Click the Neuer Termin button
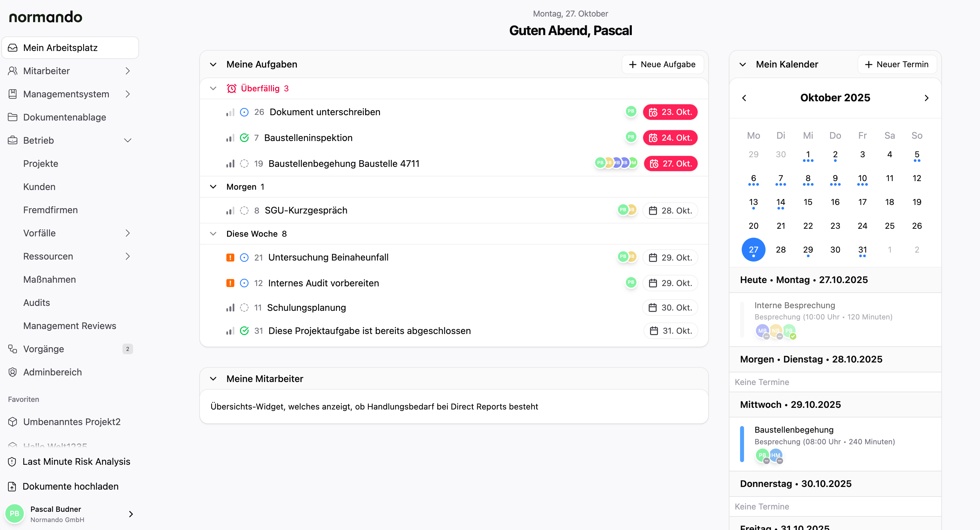 point(897,64)
